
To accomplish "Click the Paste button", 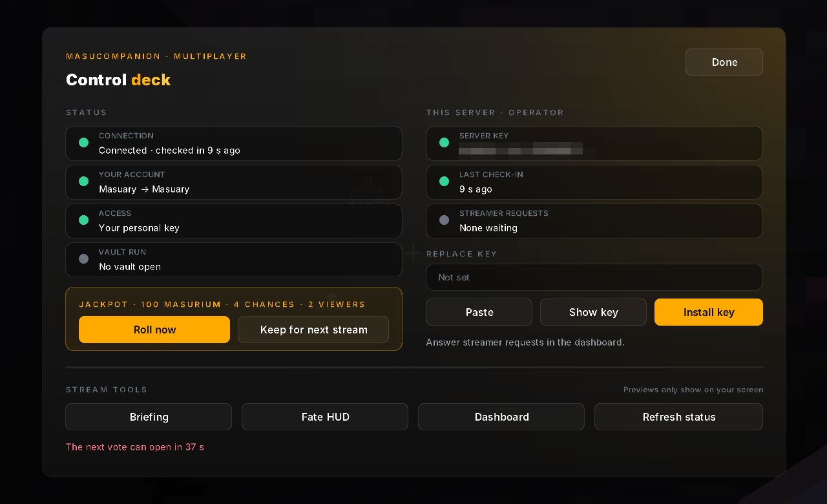I will [479, 312].
